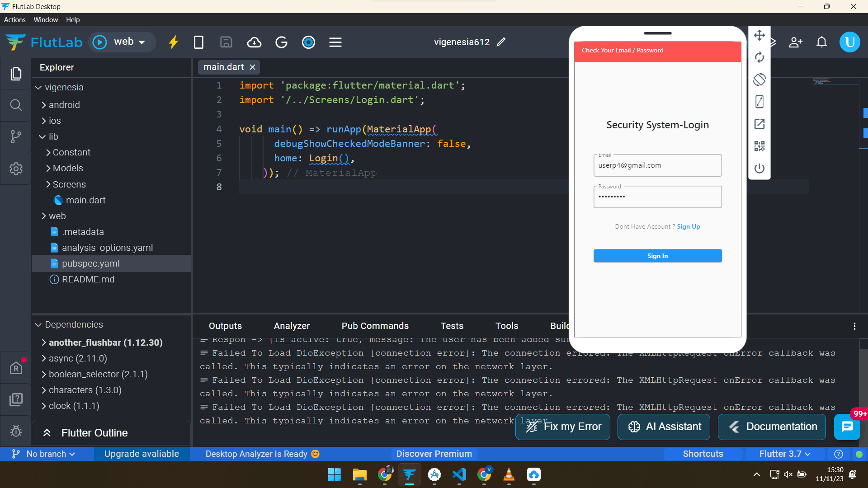The width and height of the screenshot is (868, 488).
Task: Switch to the Tests tab
Action: pyautogui.click(x=452, y=326)
